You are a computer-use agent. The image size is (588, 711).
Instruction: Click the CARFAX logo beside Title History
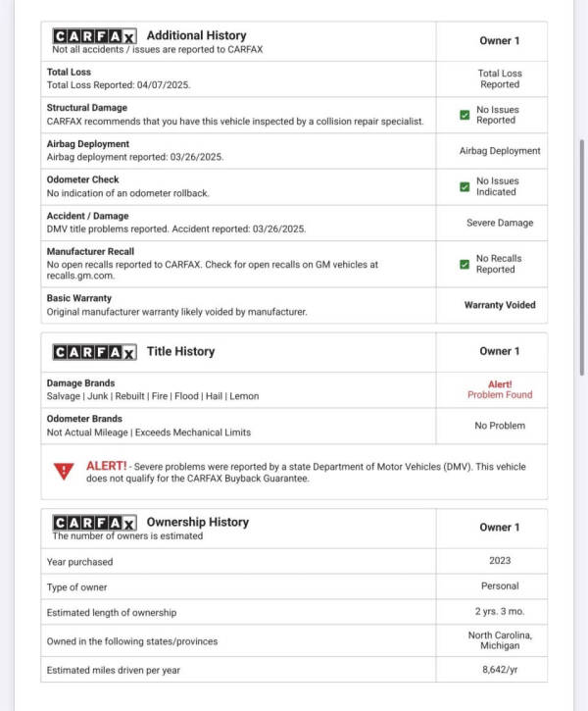point(94,352)
